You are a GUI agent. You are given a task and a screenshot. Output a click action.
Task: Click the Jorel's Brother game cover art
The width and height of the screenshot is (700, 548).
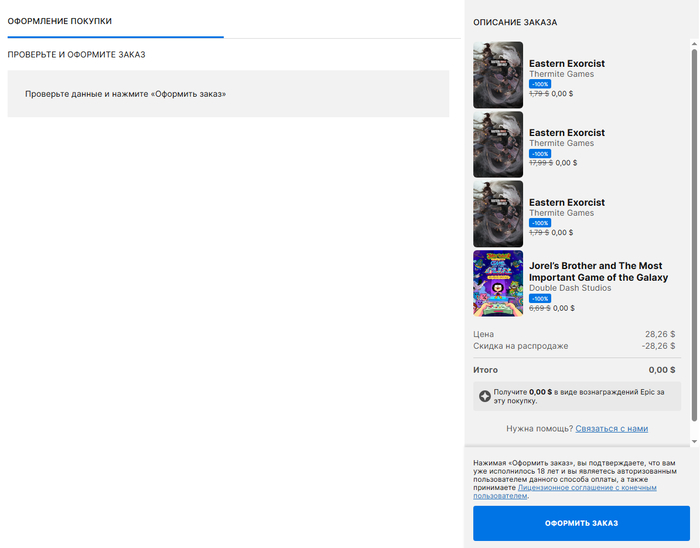pos(497,283)
